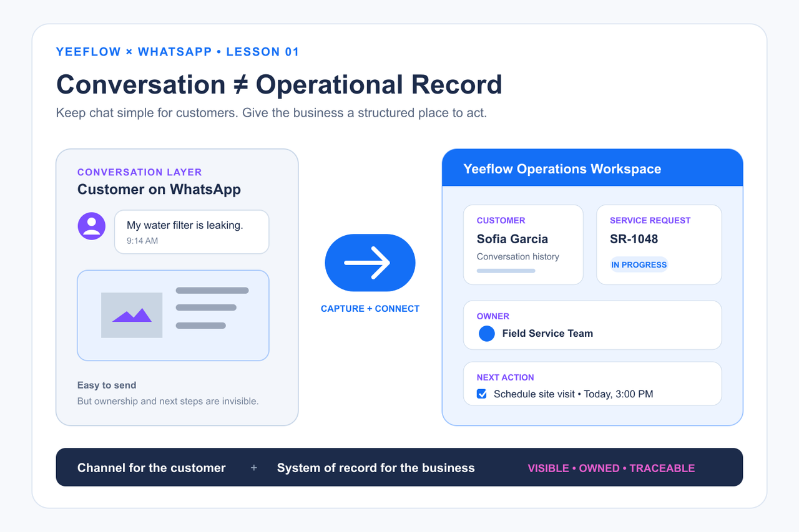Click the top gray text line in attachment card

(x=212, y=291)
